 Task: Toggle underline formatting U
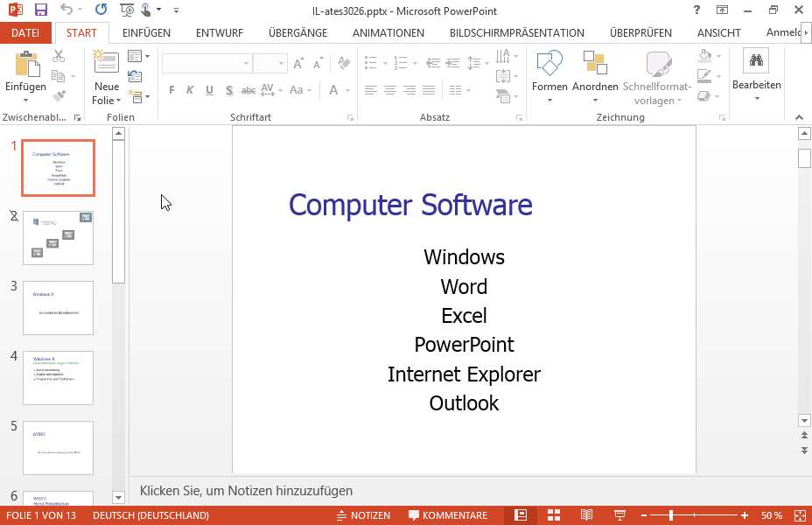(x=209, y=90)
